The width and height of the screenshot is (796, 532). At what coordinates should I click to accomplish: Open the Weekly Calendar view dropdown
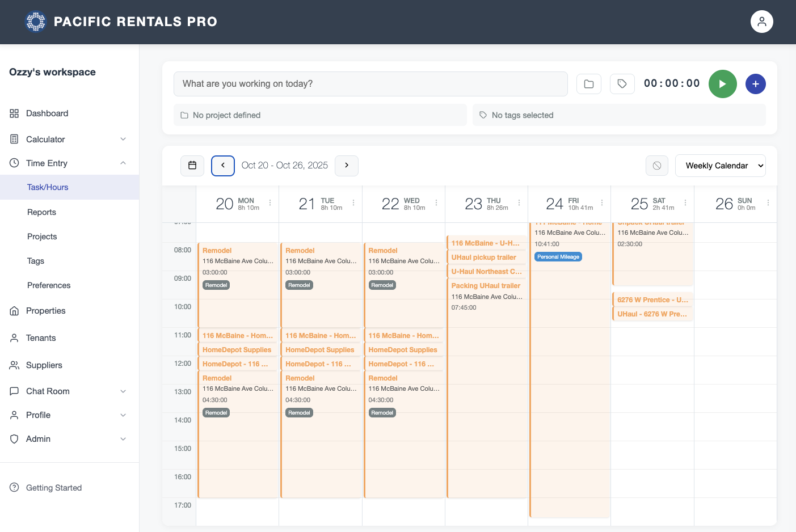[x=721, y=166]
